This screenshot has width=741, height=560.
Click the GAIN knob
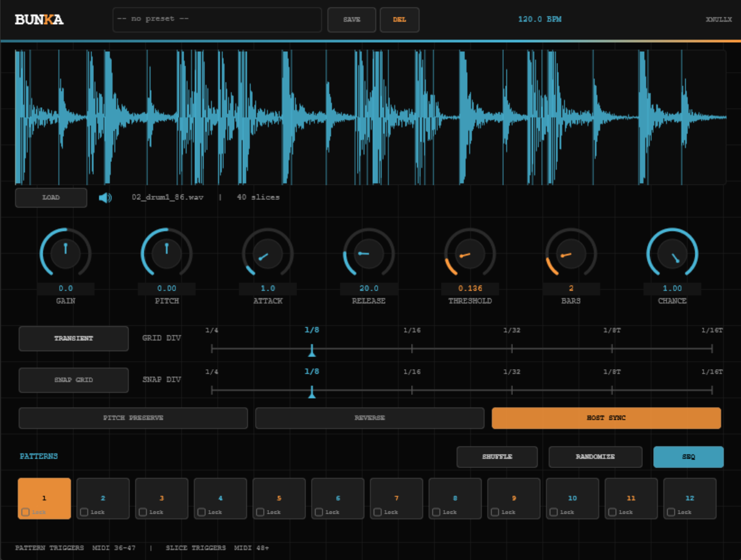(x=66, y=254)
